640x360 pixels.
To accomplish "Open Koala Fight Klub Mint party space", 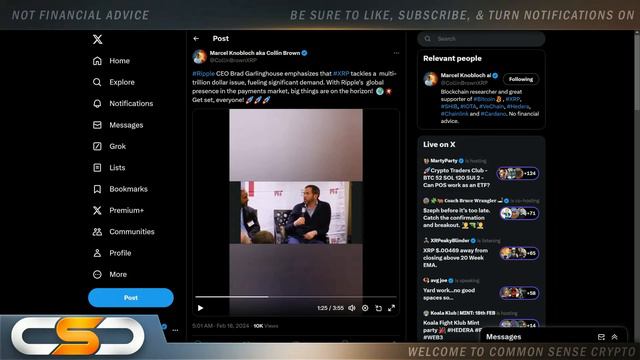I will pos(451,330).
